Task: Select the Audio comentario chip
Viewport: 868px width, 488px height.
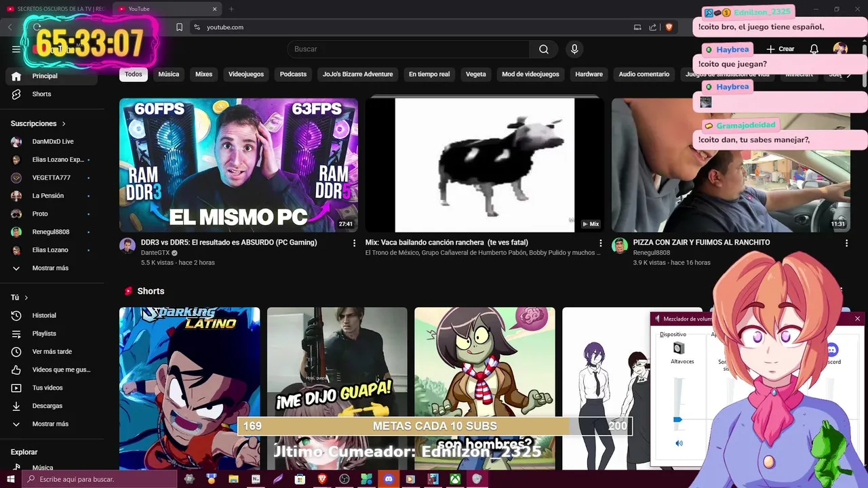Action: [644, 75]
